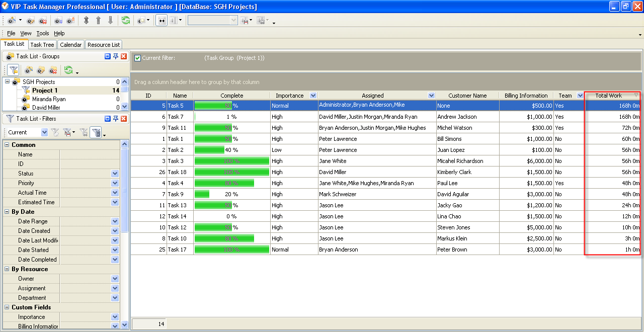Click the delete task group icon in Groups panel

(53, 70)
